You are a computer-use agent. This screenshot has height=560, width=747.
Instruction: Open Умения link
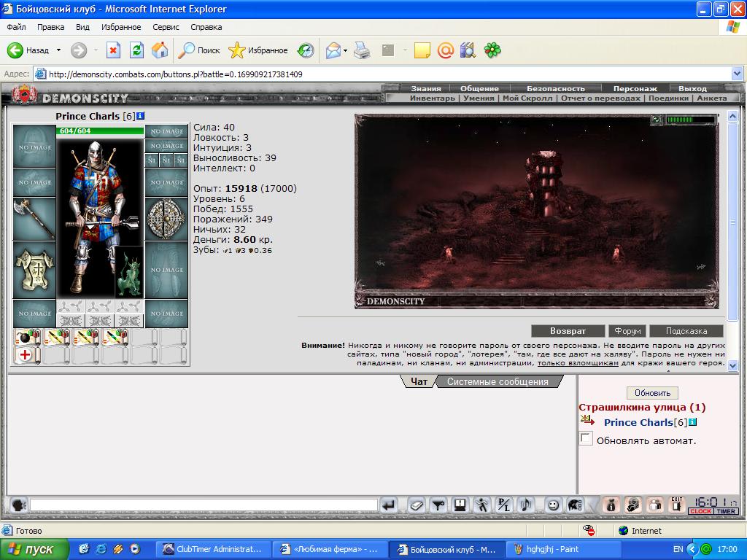[479, 98]
